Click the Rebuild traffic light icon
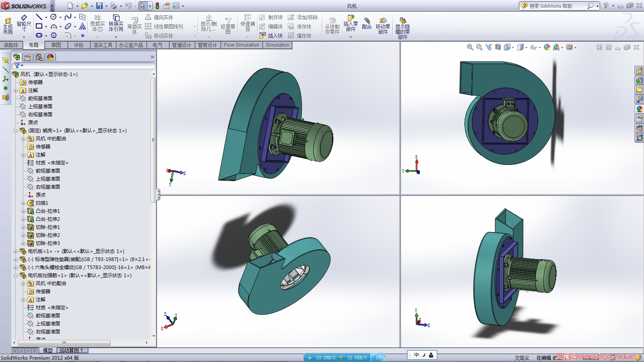This screenshot has height=362, width=644. [157, 6]
